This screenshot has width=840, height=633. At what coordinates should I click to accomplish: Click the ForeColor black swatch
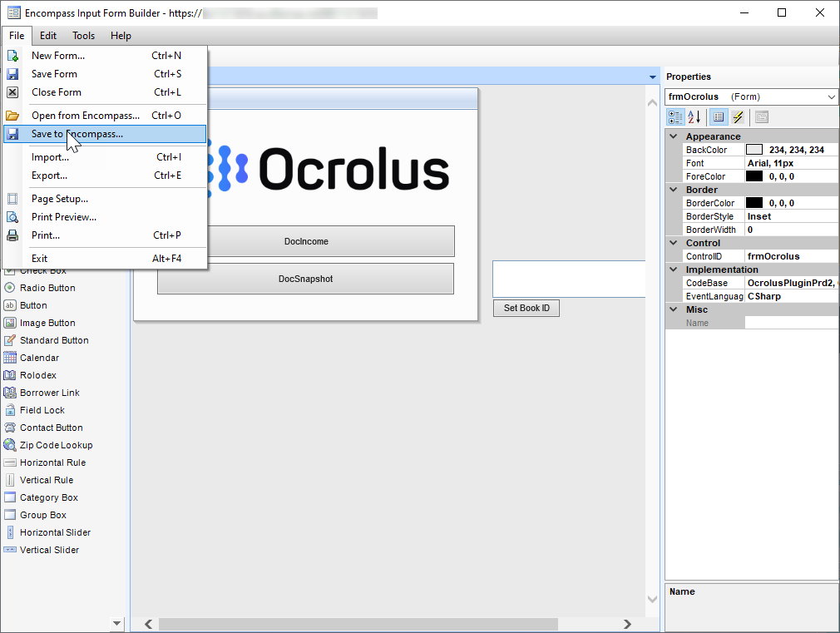pos(754,176)
